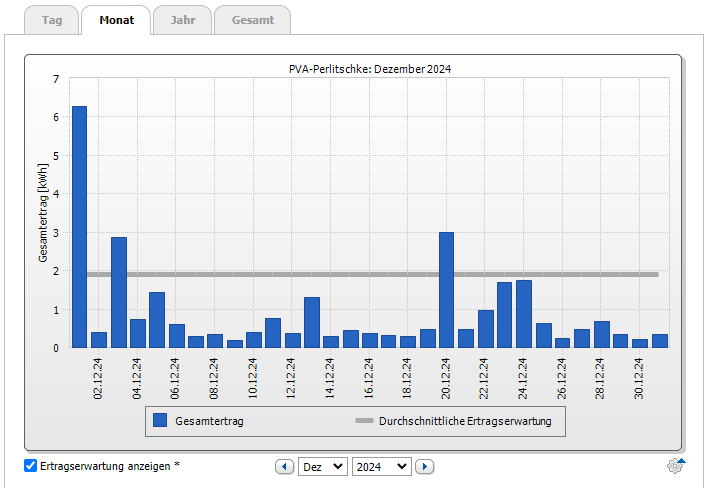
Task: Click the x-axis label 06.12.24
Action: (x=175, y=378)
